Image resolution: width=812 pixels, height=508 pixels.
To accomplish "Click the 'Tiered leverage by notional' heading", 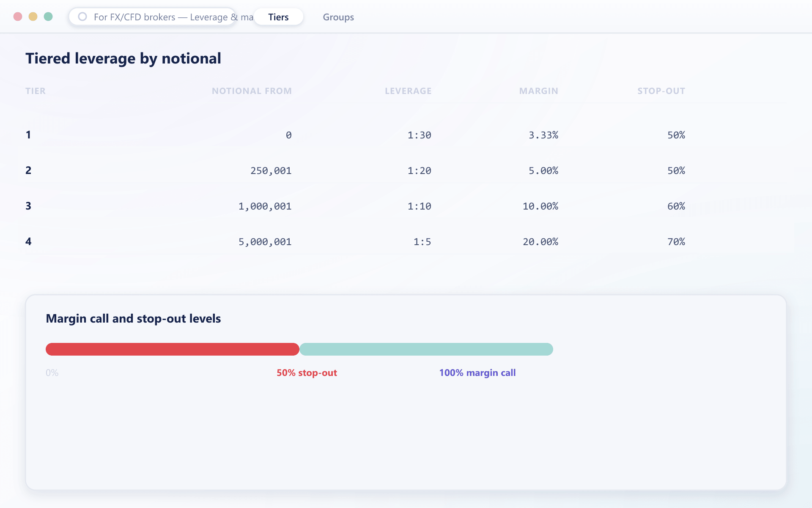I will (123, 58).
